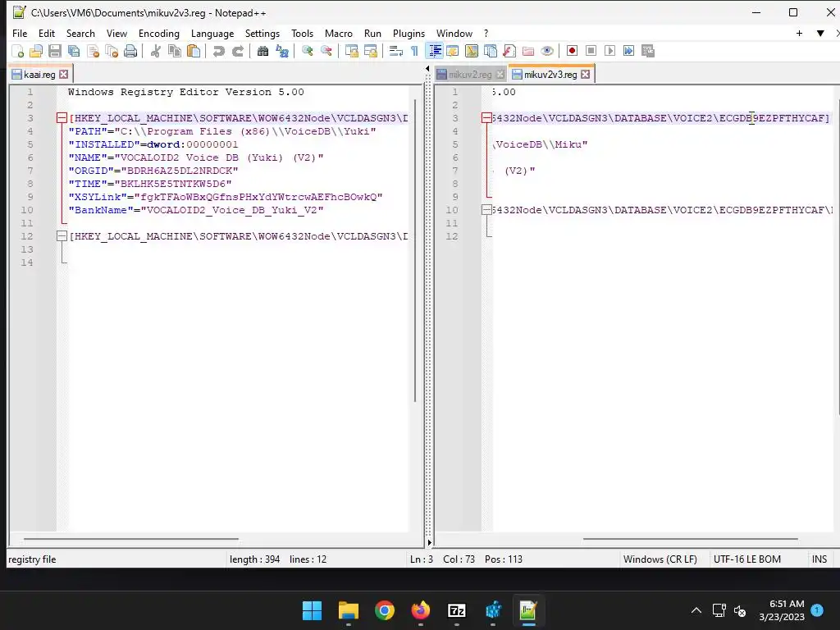Click the Windows (CR LF) status field
The image size is (840, 630).
660,559
